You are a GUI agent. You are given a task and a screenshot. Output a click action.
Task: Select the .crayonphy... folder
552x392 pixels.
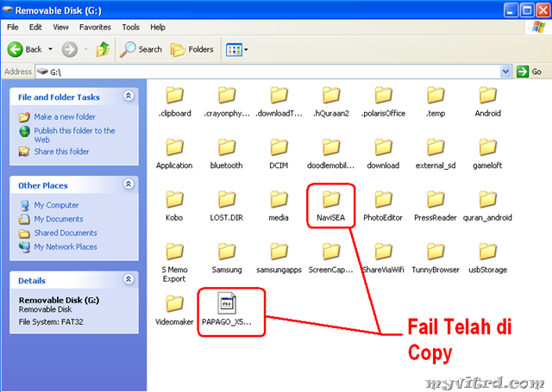tap(227, 102)
